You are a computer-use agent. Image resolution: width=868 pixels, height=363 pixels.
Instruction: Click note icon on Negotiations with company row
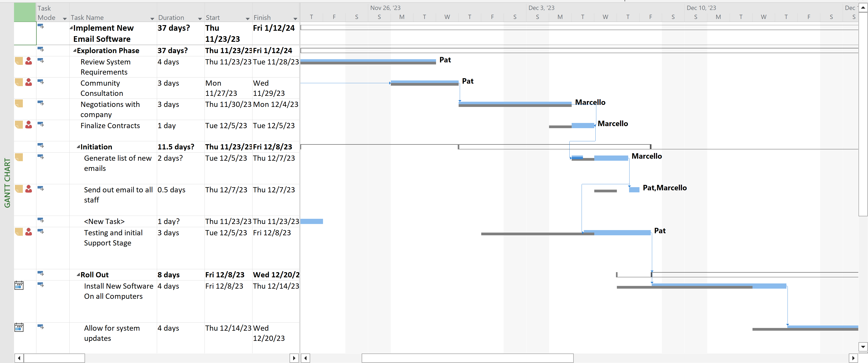tap(19, 104)
